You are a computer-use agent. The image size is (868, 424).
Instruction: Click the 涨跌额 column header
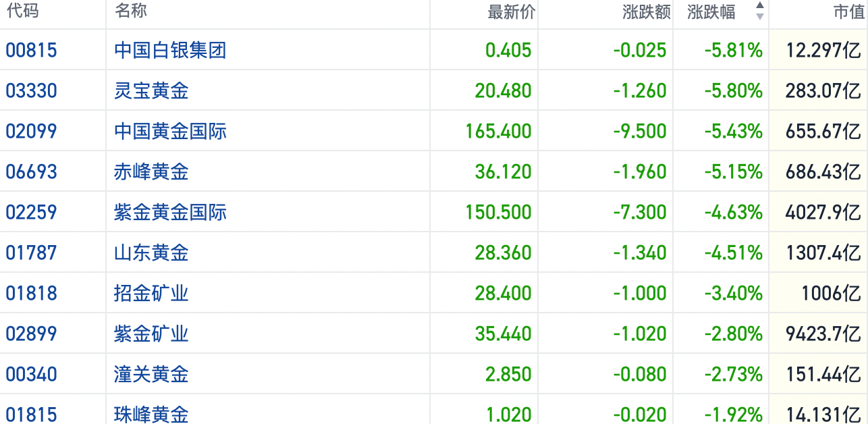[x=646, y=12]
